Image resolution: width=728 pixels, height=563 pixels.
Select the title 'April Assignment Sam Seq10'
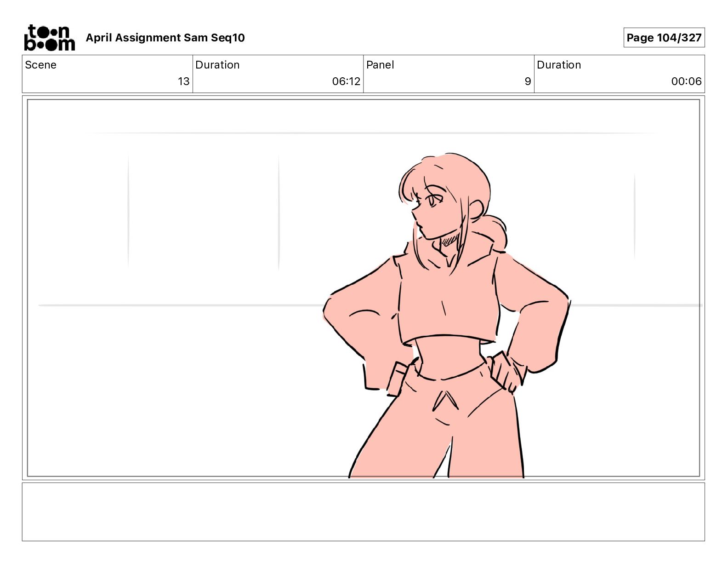[165, 38]
